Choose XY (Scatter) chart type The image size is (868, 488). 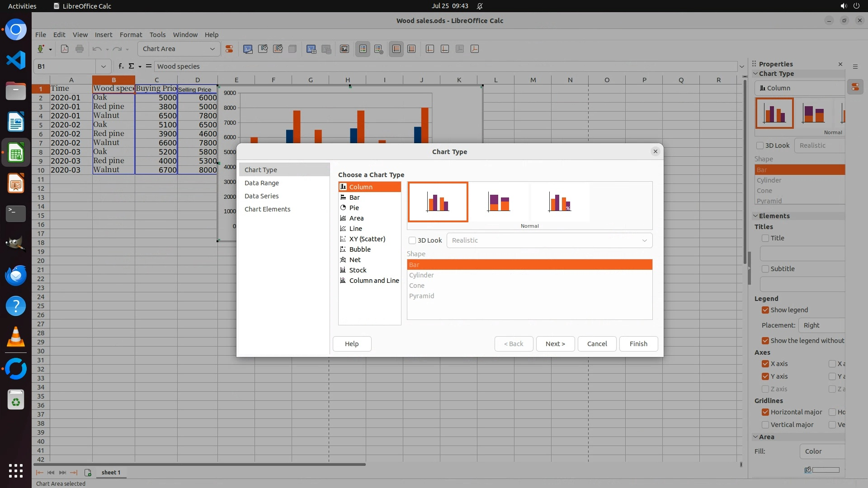point(367,239)
